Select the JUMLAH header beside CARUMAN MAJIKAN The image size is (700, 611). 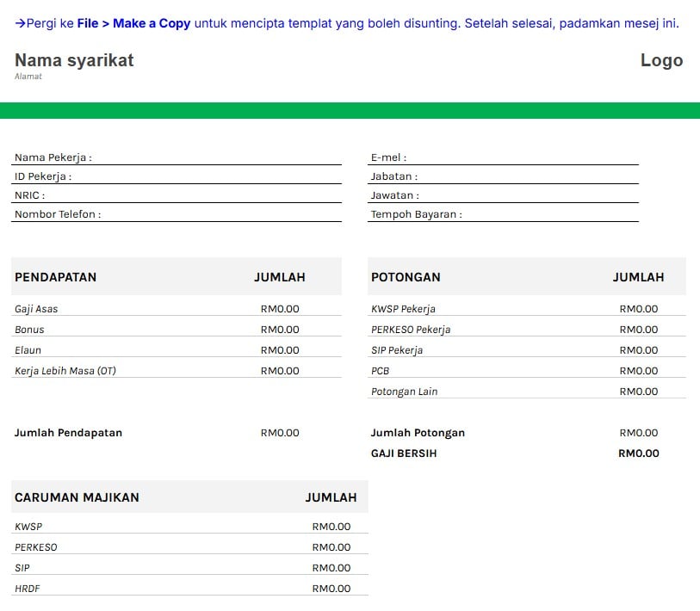click(x=331, y=497)
